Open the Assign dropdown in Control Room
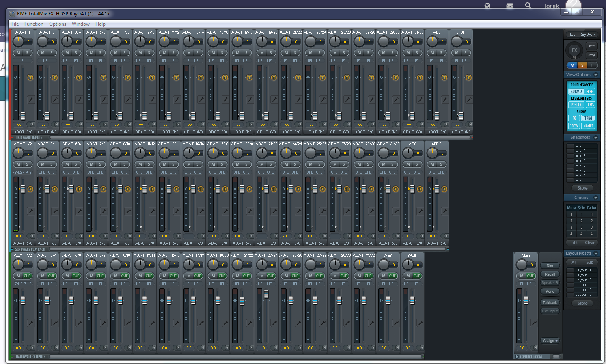The height and width of the screenshot is (364, 606). click(550, 341)
